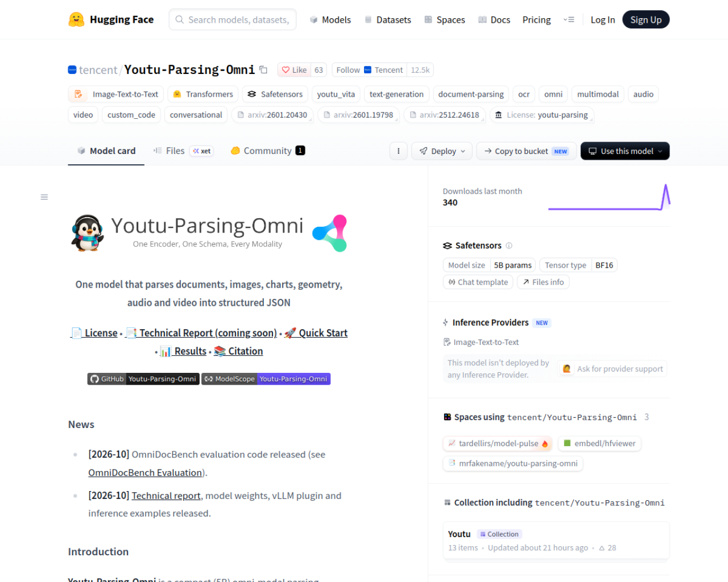Open the OmniDocBench Evaluation link

(145, 473)
